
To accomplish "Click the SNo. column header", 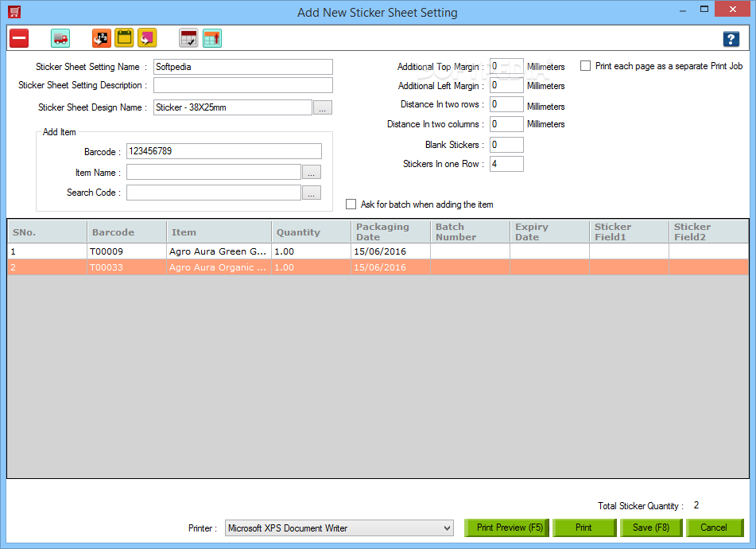I will [47, 232].
